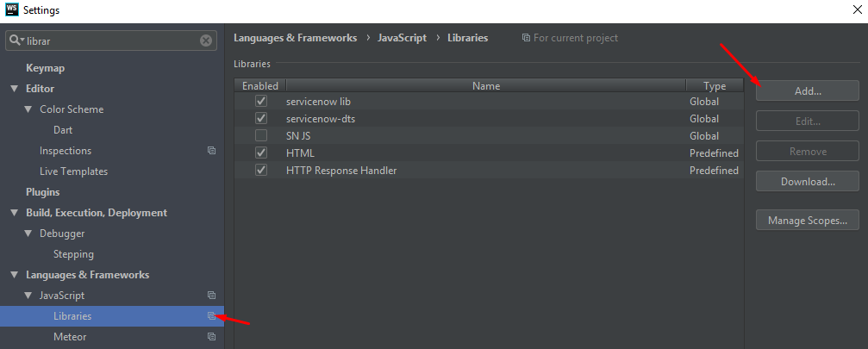Uncheck the servicenow lib library checkbox
The height and width of the screenshot is (349, 868).
tap(261, 102)
